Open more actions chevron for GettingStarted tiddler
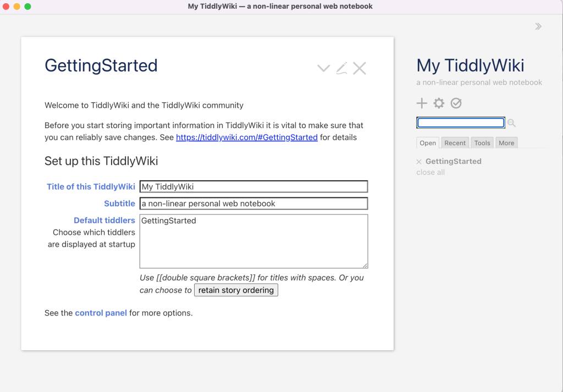563x392 pixels. tap(323, 68)
